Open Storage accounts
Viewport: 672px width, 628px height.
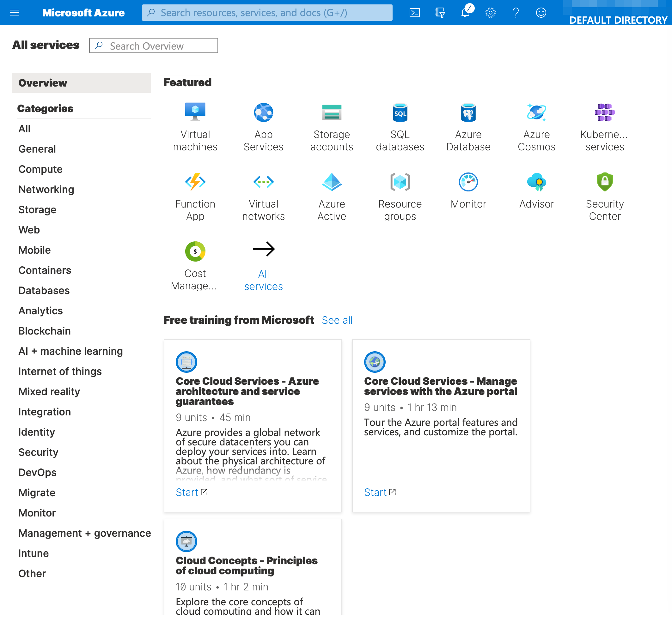332,127
